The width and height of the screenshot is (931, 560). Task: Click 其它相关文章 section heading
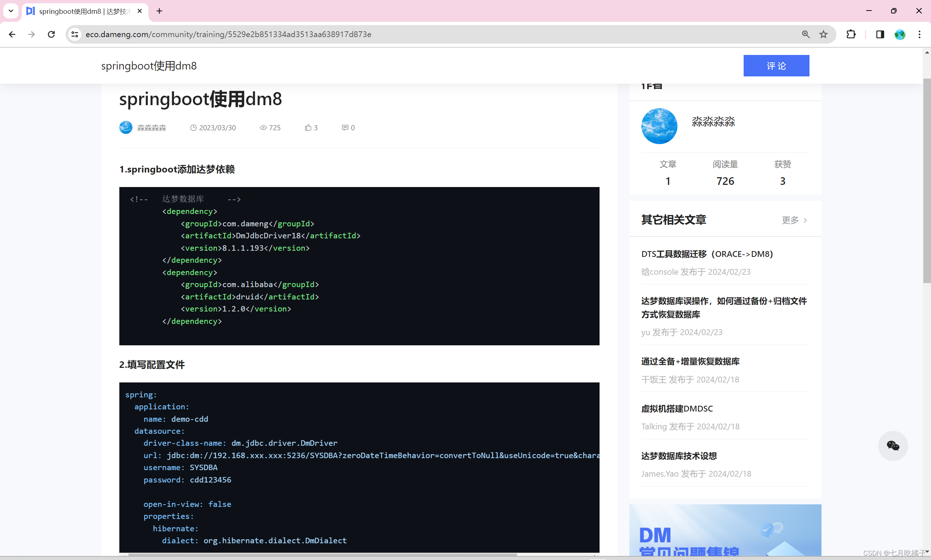coord(674,220)
